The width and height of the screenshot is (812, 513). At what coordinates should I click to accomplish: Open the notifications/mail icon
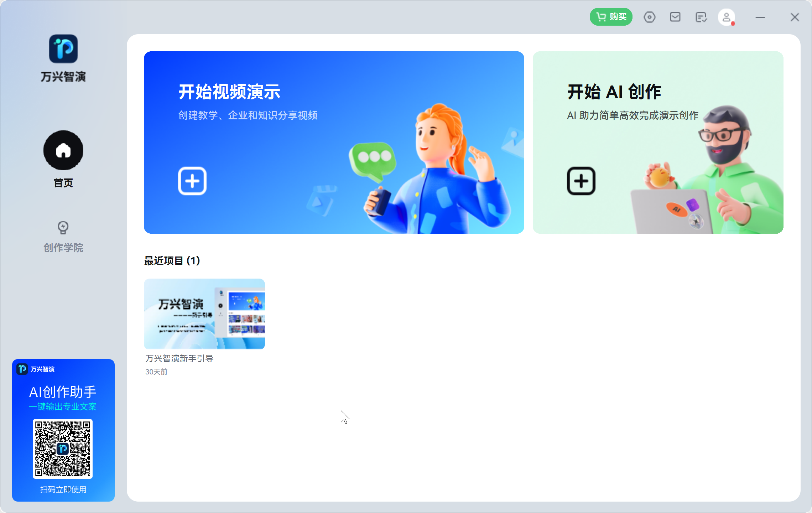(x=675, y=16)
